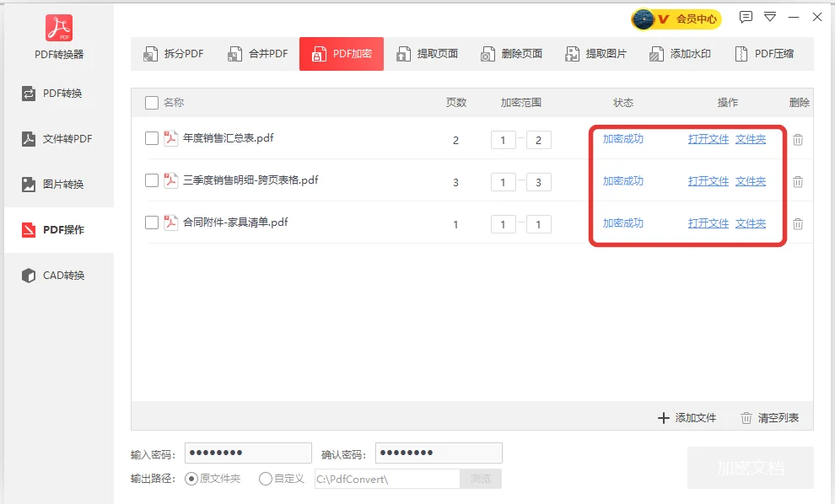Click 加密成功 status of 三季度销售明细-跨页表格.pdf
835x504 pixels.
click(x=623, y=181)
